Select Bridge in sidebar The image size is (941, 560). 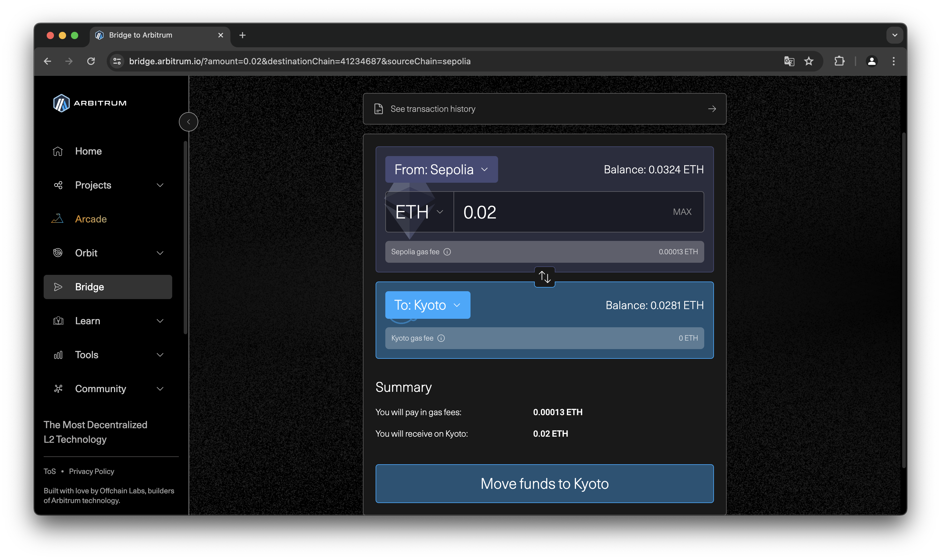108,287
